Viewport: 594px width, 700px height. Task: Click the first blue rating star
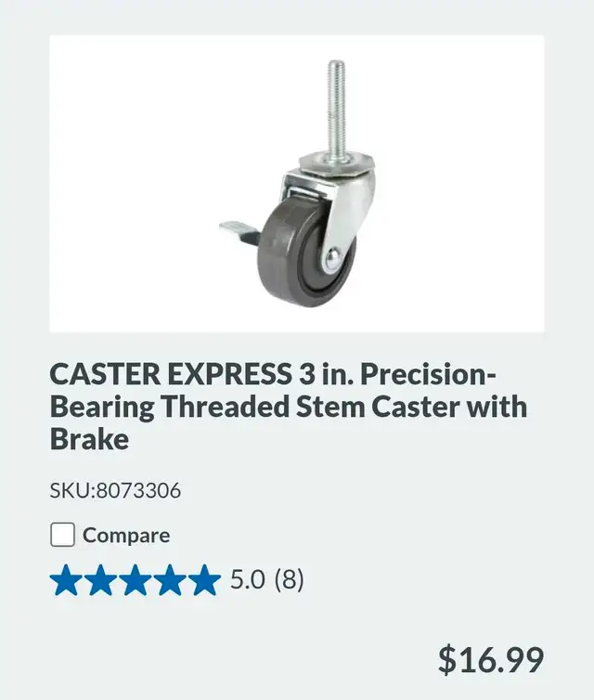[66, 580]
